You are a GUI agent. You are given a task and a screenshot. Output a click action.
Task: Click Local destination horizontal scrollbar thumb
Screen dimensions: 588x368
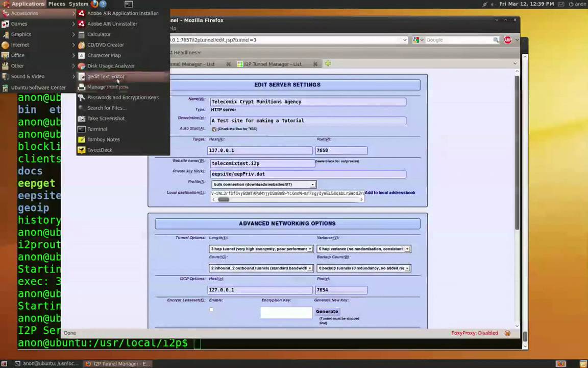coord(224,199)
